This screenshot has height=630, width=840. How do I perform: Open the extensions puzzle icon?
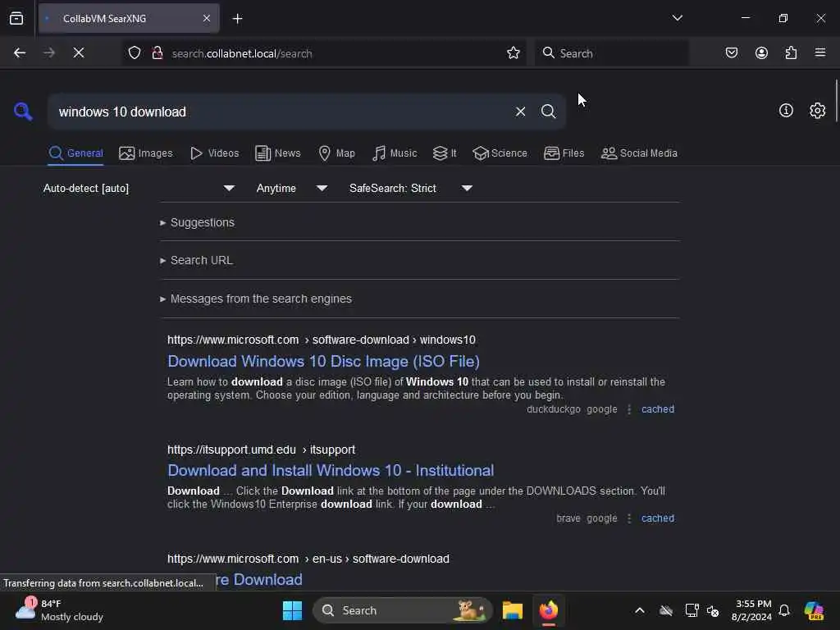click(791, 52)
